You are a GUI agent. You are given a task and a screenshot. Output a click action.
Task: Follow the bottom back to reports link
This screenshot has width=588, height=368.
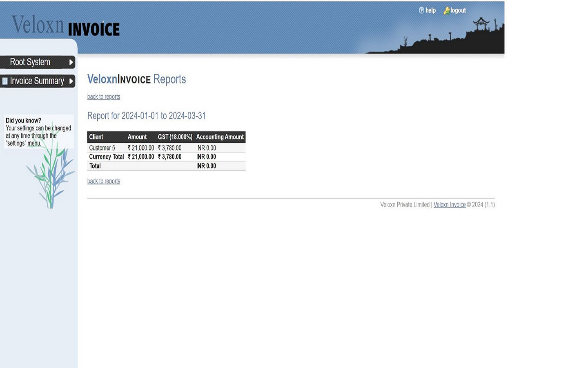[104, 181]
